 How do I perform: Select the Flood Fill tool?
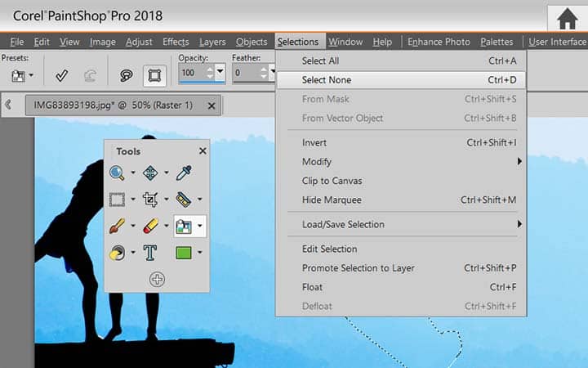(x=117, y=253)
